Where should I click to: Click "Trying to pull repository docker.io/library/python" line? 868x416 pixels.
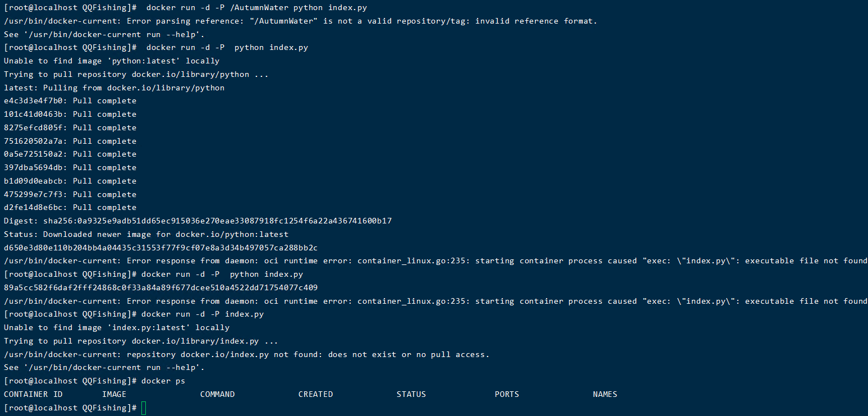[136, 74]
